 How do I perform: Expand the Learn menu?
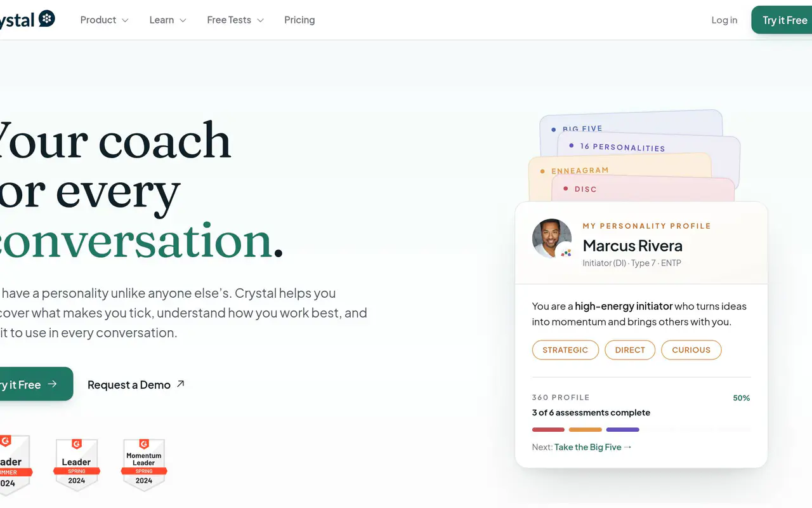point(167,20)
